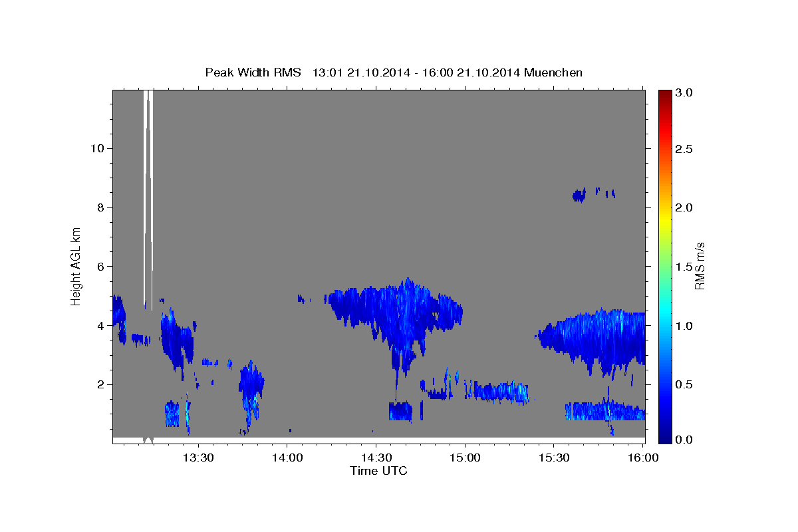The height and width of the screenshot is (532, 798).
Task: Click the dark blue bottom of colorbar
Action: coord(665,436)
